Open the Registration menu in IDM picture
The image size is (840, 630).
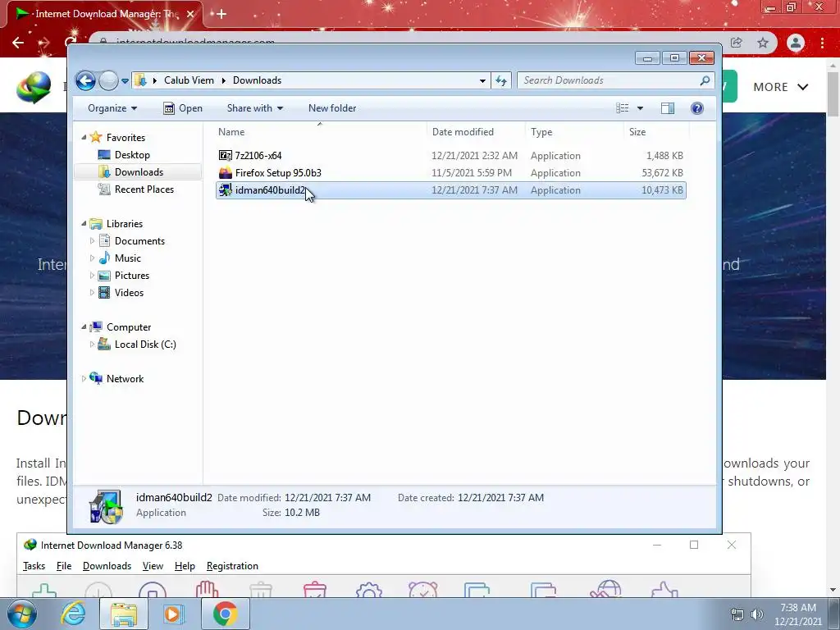tap(232, 566)
